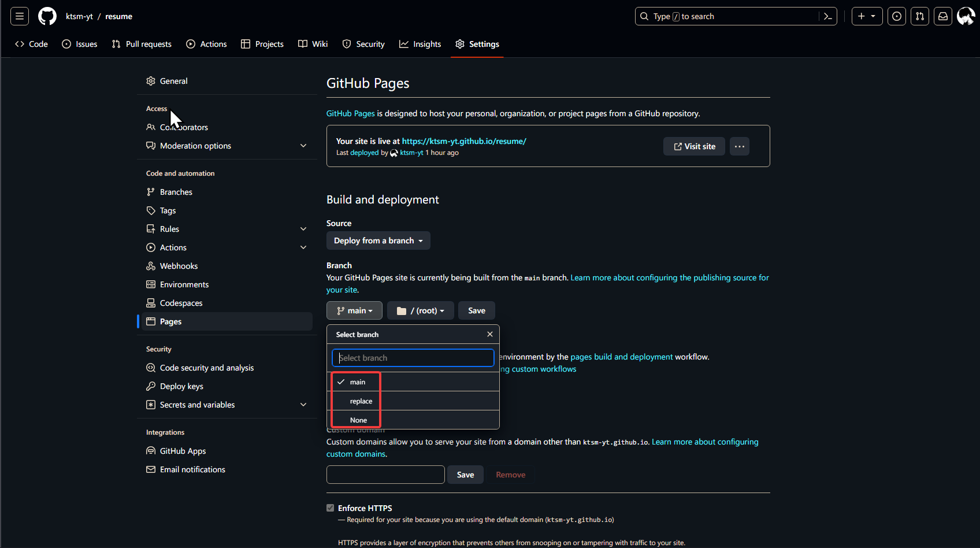This screenshot has width=980, height=548.
Task: Go to GitHub homepage via Octocat logo
Action: click(x=47, y=16)
